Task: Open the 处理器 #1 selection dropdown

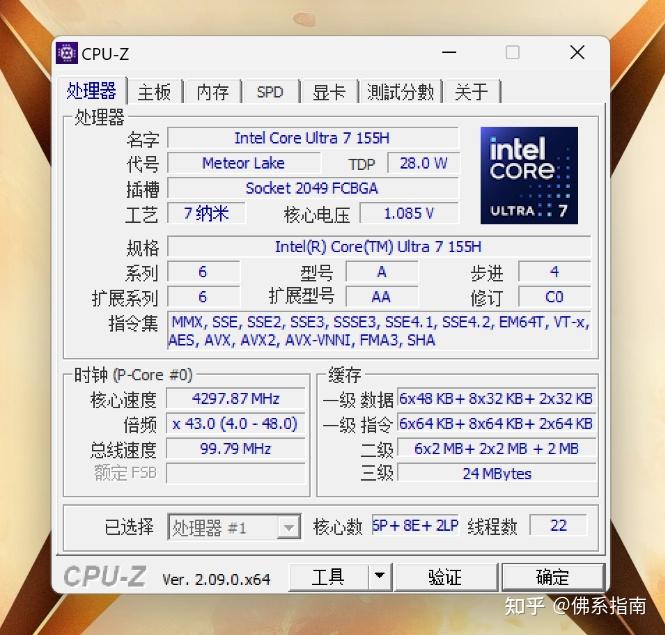Action: [x=234, y=527]
